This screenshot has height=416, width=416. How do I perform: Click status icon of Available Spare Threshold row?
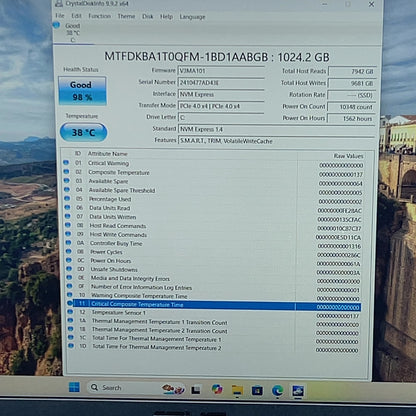click(67, 189)
